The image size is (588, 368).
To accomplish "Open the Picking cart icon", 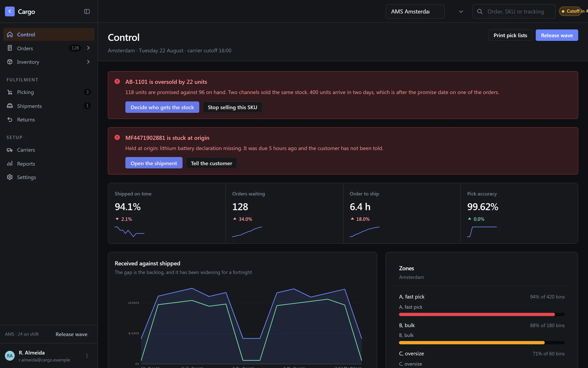I will coord(10,92).
